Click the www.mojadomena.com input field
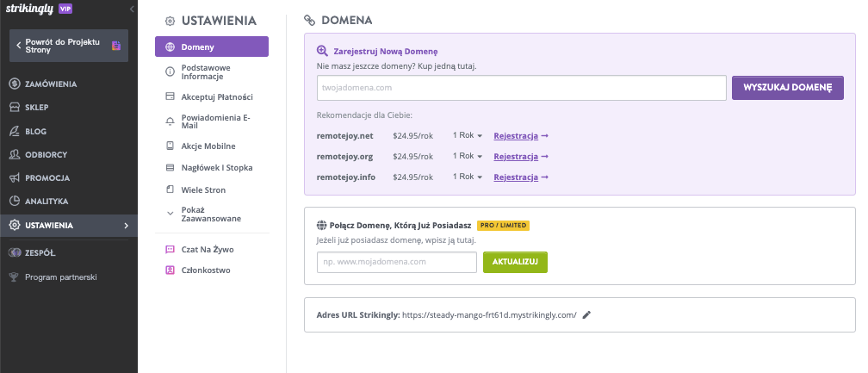 point(397,263)
